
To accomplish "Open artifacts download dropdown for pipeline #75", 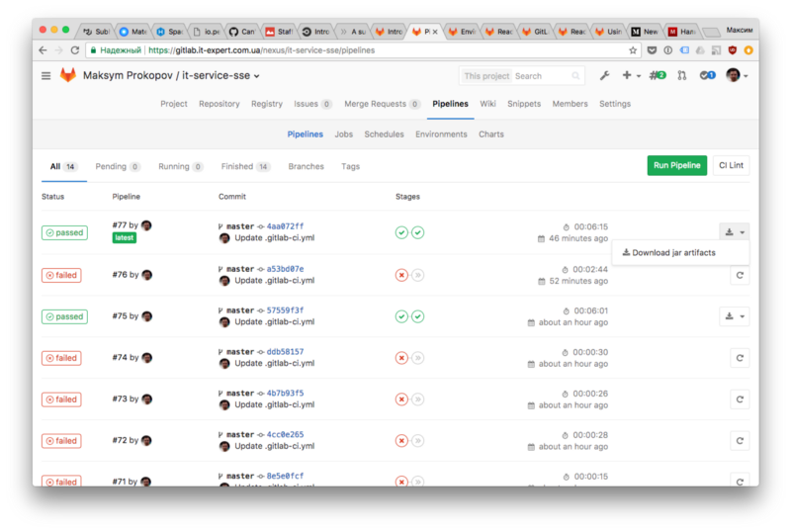I will coord(734,316).
